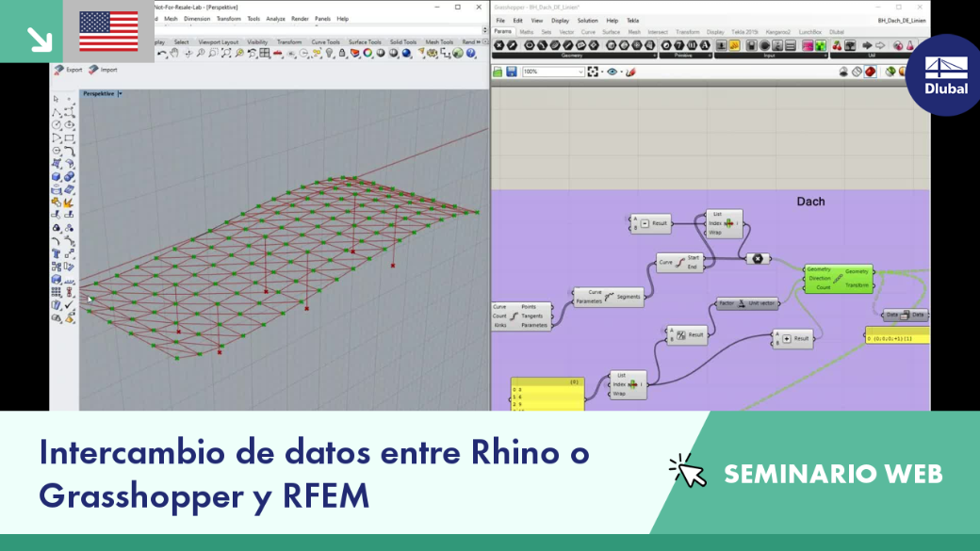Click the Grasshopper open file folder icon

click(498, 72)
